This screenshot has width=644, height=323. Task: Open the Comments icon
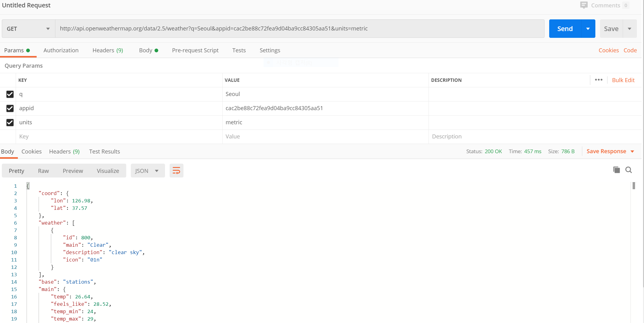coord(584,5)
